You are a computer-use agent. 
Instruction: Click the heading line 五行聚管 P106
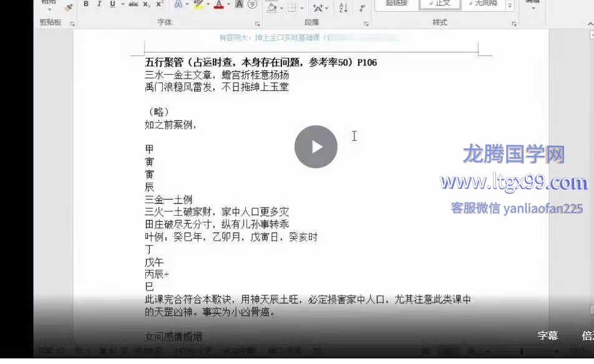click(x=261, y=62)
